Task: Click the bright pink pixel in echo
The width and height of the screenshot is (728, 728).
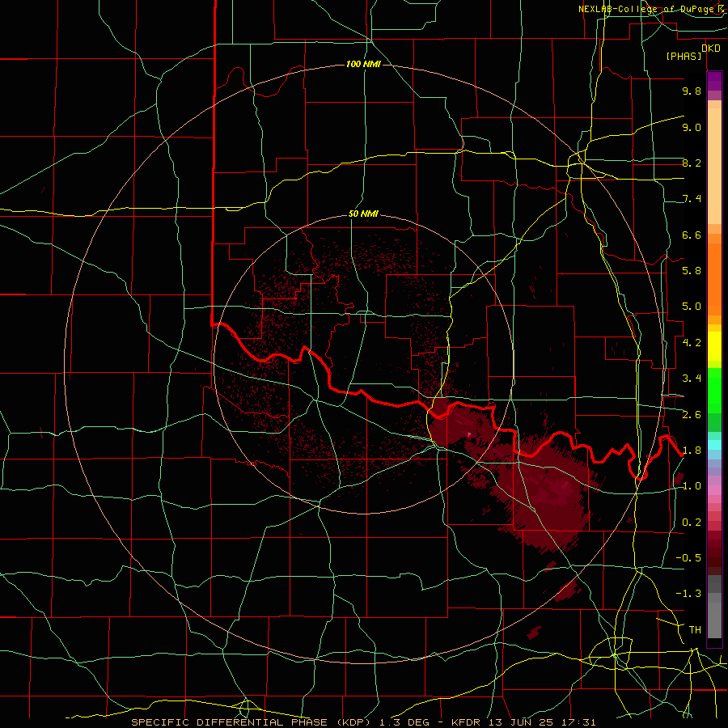Action: (469, 434)
